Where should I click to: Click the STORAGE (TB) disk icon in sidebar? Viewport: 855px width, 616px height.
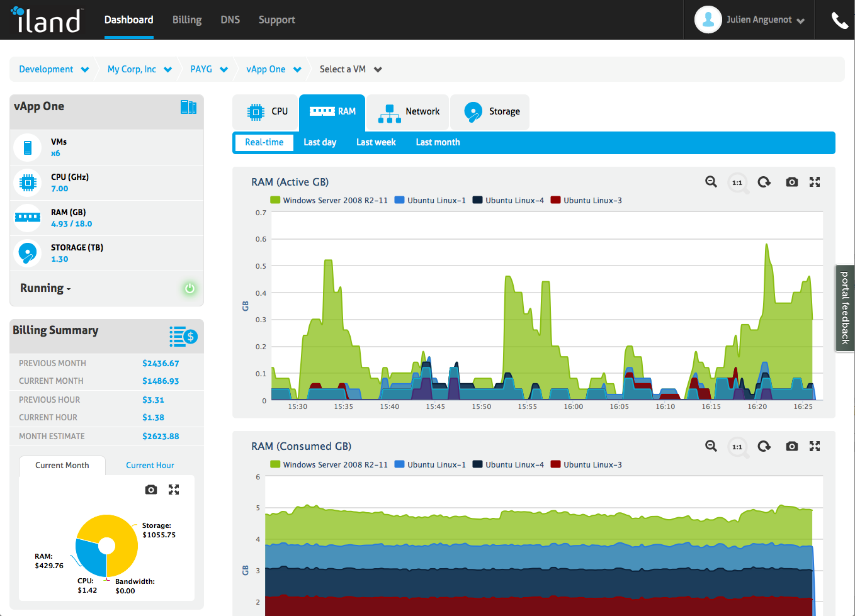tap(28, 254)
